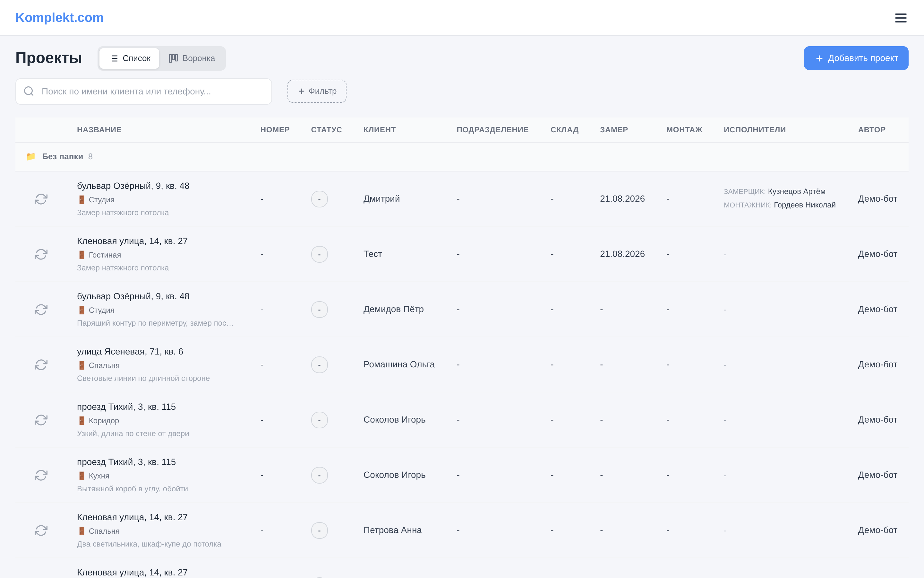Click the sync icon in the Кухня row
924x578 pixels.
pyautogui.click(x=41, y=475)
